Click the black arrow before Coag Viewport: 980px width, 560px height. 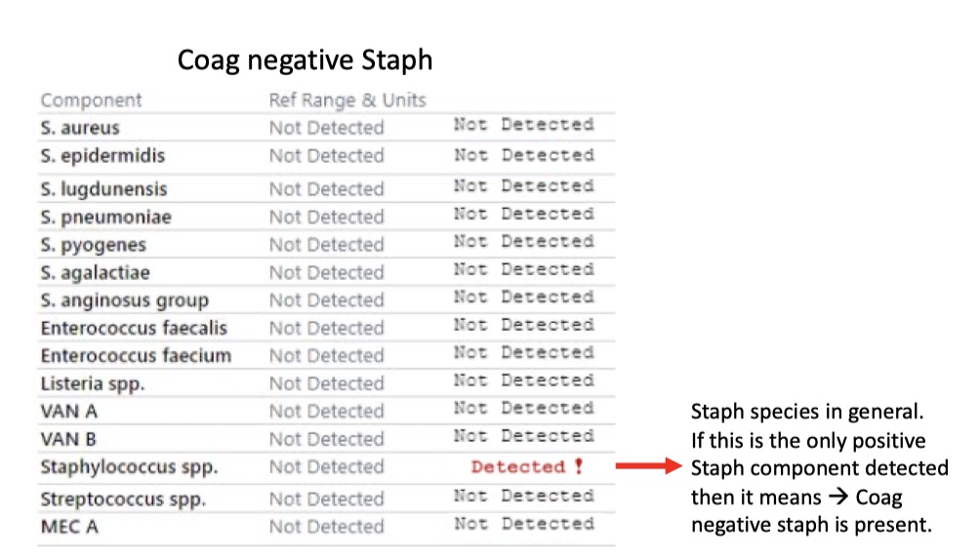click(838, 497)
